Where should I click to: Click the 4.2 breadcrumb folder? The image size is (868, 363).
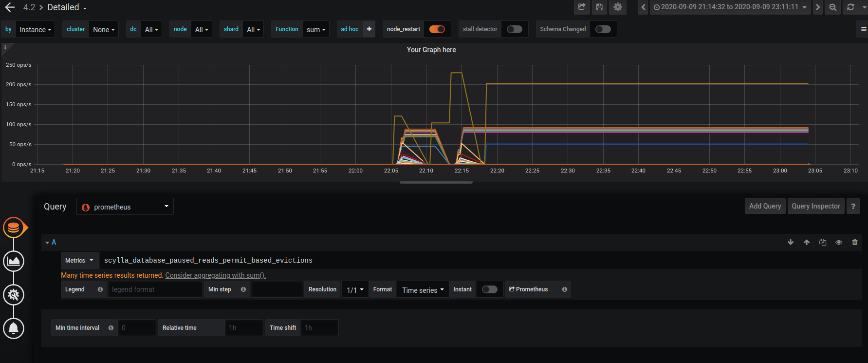coord(29,7)
